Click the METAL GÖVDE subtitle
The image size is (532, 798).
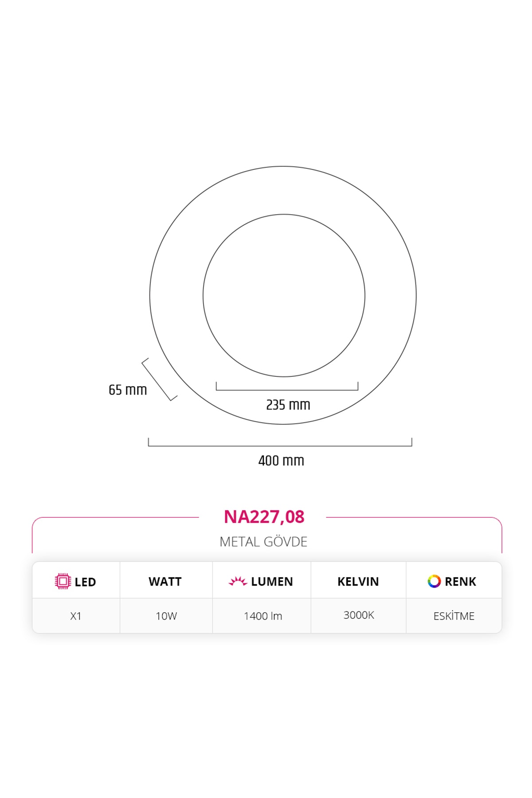pos(263,541)
